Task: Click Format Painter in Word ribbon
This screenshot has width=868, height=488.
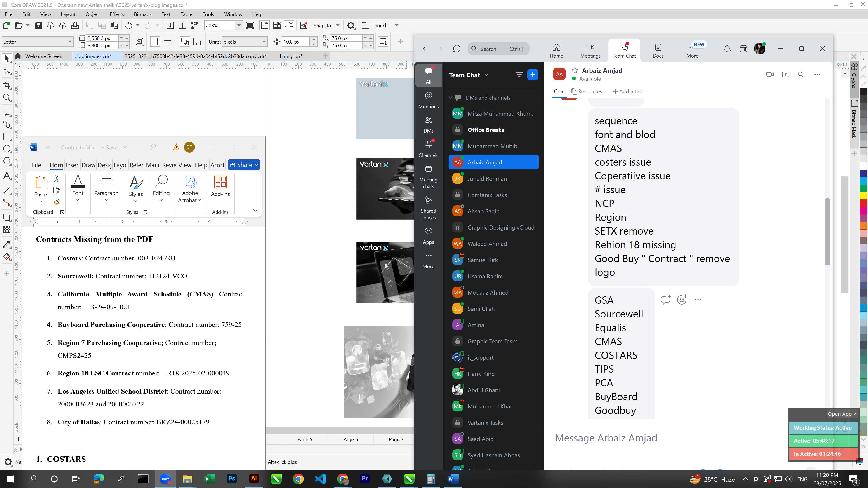Action: 57,202
